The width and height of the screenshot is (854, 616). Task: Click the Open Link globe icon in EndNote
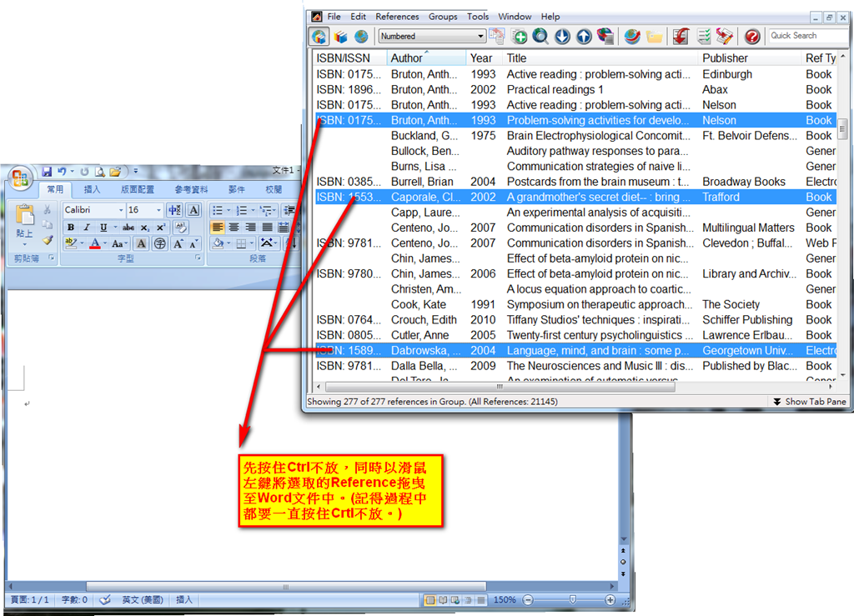pyautogui.click(x=632, y=37)
